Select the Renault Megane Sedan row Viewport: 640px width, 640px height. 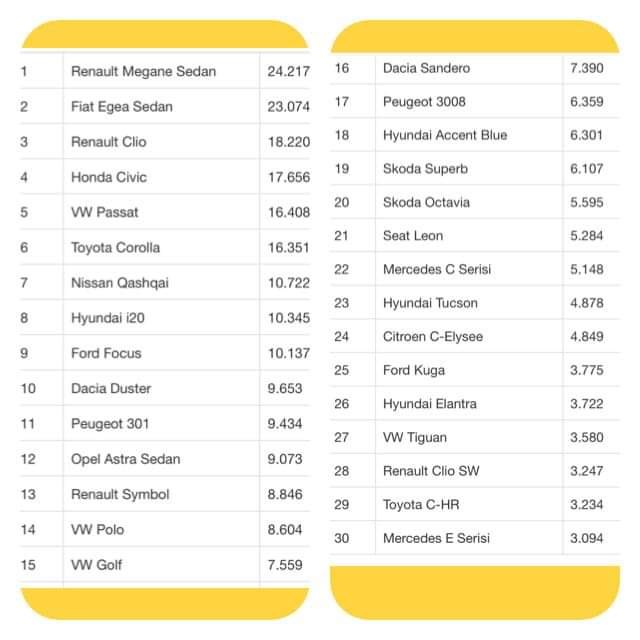(165, 71)
